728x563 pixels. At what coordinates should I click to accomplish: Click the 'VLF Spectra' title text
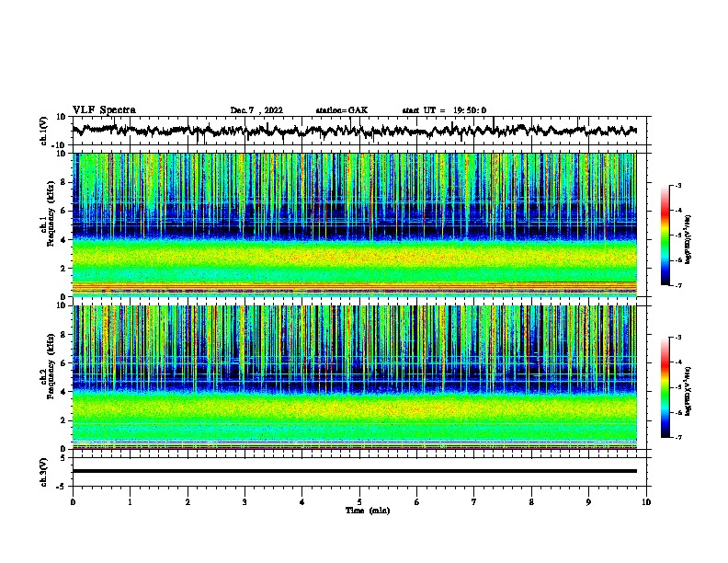(104, 110)
